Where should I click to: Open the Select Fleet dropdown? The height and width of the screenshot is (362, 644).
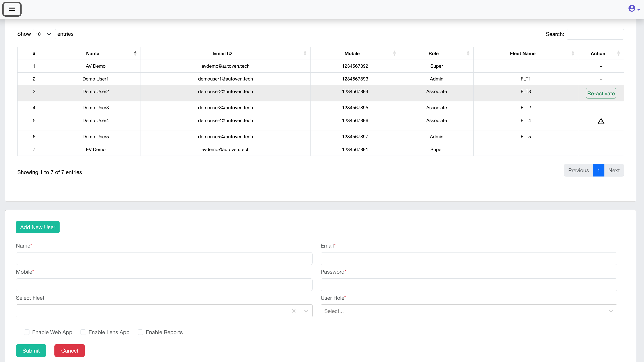click(x=306, y=311)
